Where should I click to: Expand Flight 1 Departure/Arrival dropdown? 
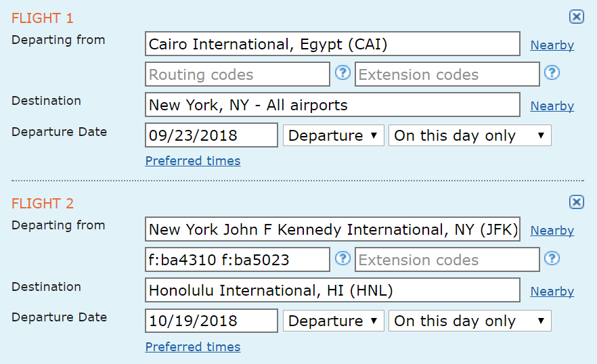click(334, 135)
